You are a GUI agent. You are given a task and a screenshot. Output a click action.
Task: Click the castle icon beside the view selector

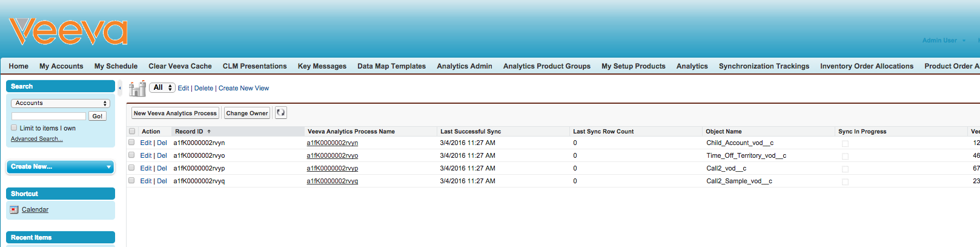tap(137, 89)
